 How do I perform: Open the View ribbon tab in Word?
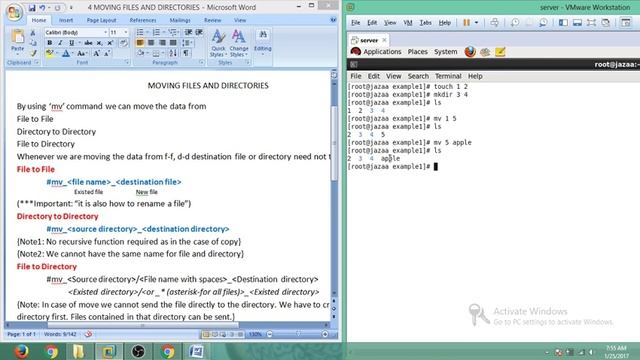tap(240, 20)
